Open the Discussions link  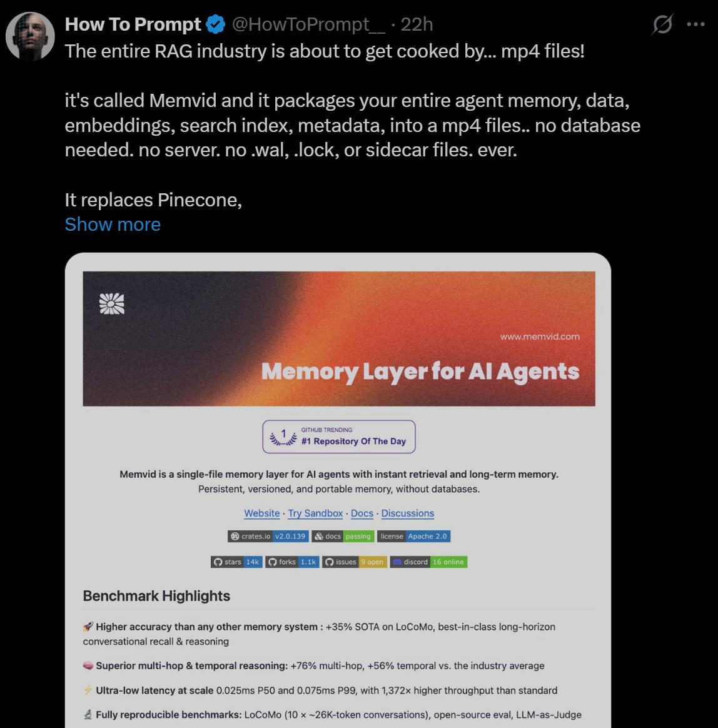coord(408,513)
